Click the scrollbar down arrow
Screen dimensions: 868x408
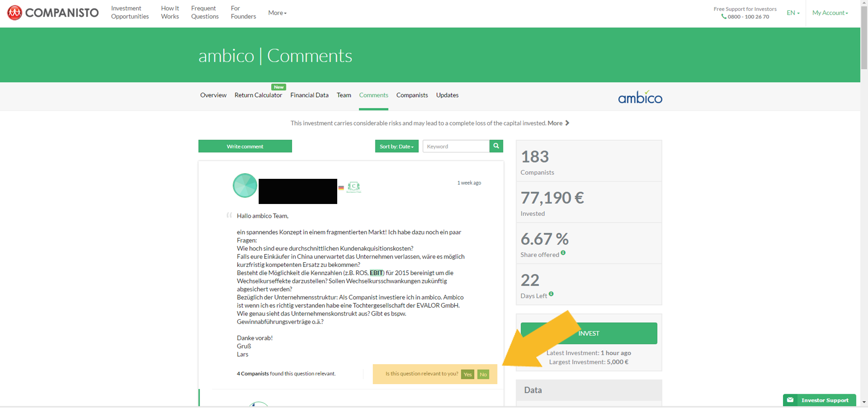point(864,402)
